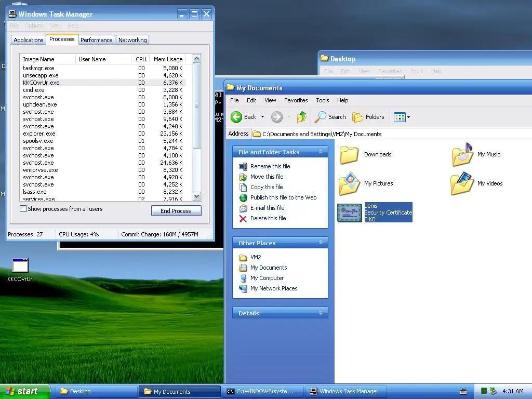Click the process list scrollbar thumb
Screen dimensions: 532x399
point(197,106)
